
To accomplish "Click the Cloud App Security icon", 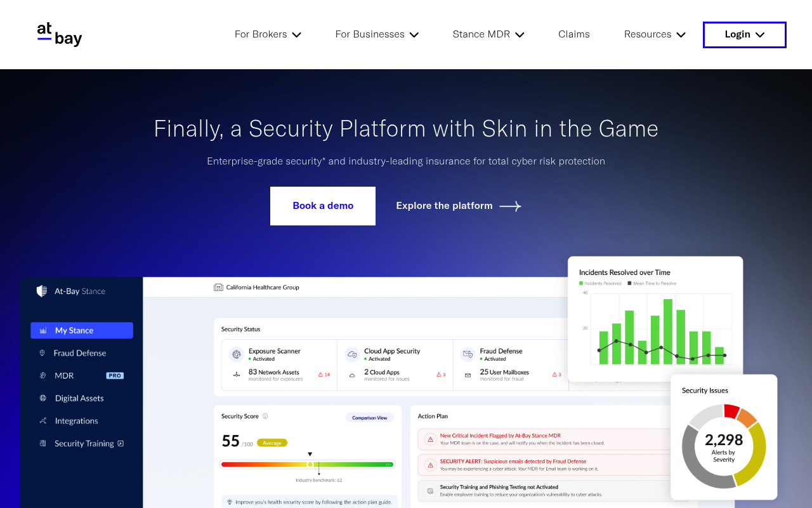I will point(352,354).
